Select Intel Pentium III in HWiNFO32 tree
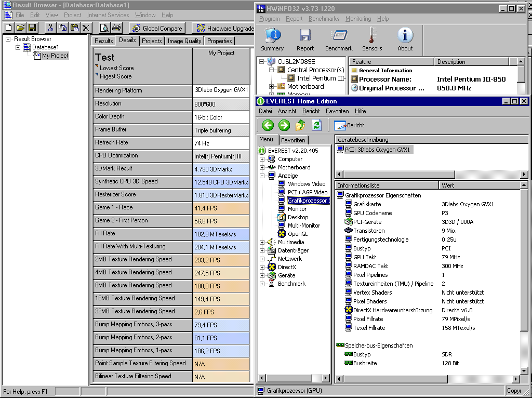This screenshot has width=532, height=399. tap(321, 78)
